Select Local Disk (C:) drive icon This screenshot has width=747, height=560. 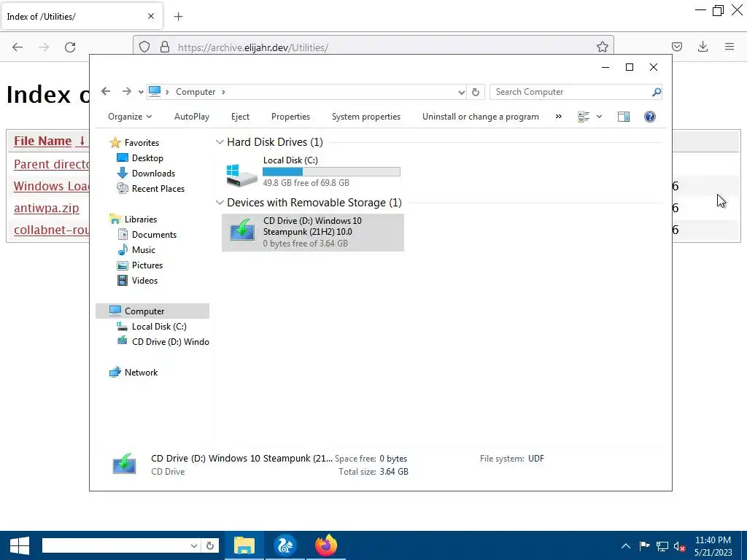click(241, 176)
